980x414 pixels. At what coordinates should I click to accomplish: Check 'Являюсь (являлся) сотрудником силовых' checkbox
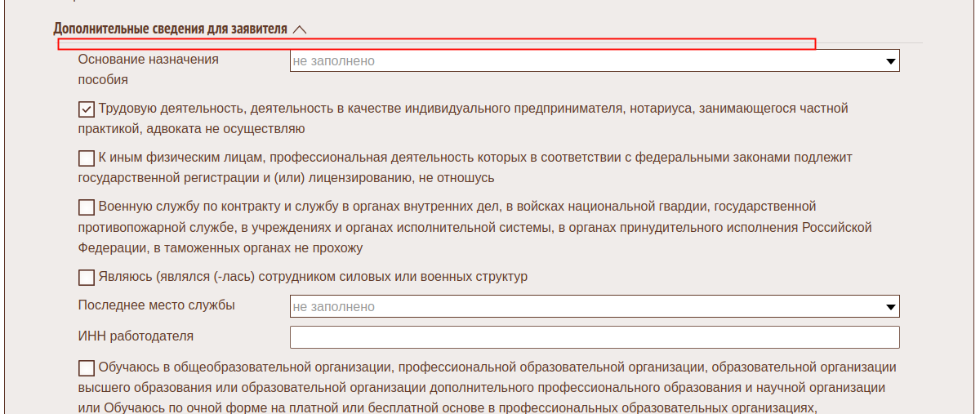tap(87, 278)
